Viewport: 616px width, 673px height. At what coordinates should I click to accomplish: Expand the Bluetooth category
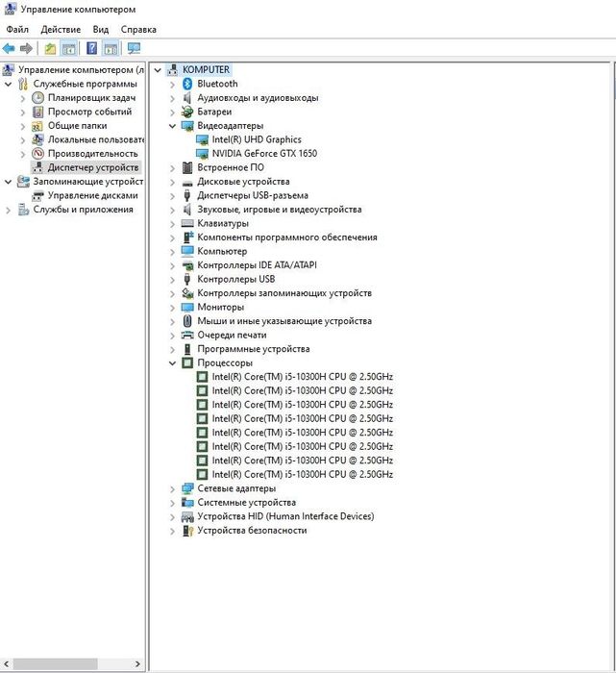tap(172, 85)
